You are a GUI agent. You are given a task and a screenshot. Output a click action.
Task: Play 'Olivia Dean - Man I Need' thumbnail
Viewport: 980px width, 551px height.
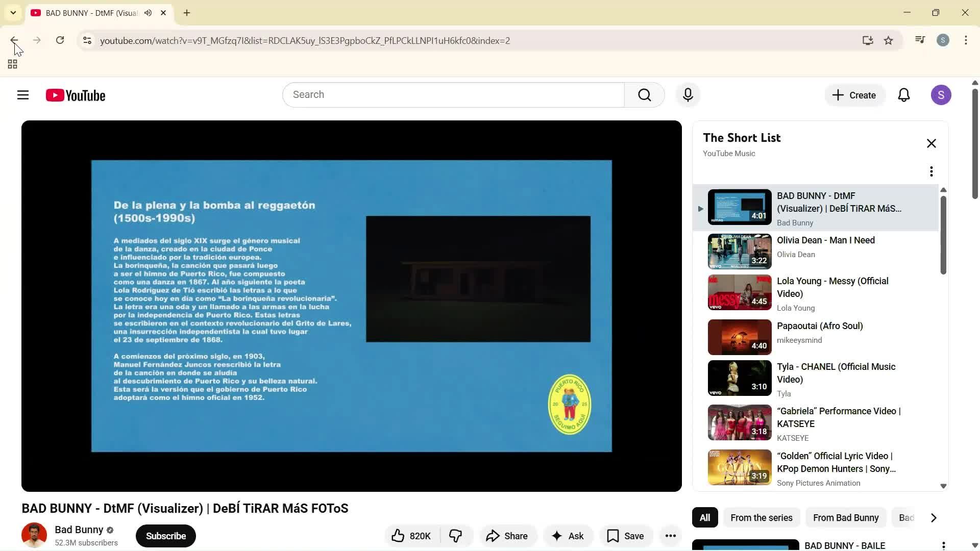pos(739,251)
